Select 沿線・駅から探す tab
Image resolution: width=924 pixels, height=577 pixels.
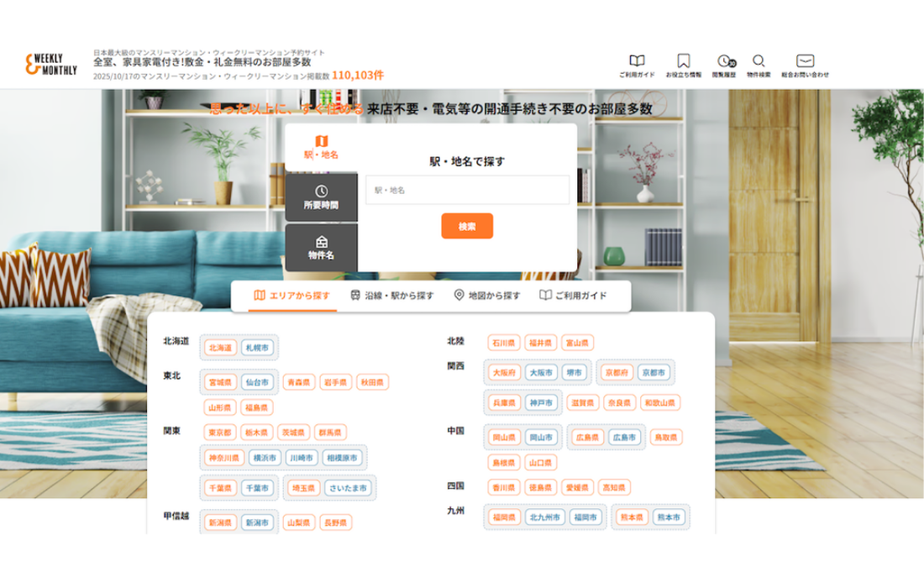click(x=391, y=296)
